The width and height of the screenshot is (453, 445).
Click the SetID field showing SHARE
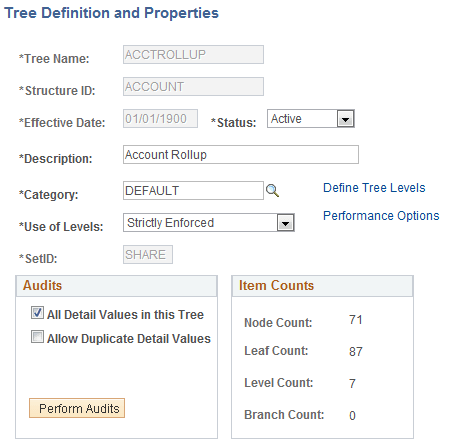(x=148, y=255)
